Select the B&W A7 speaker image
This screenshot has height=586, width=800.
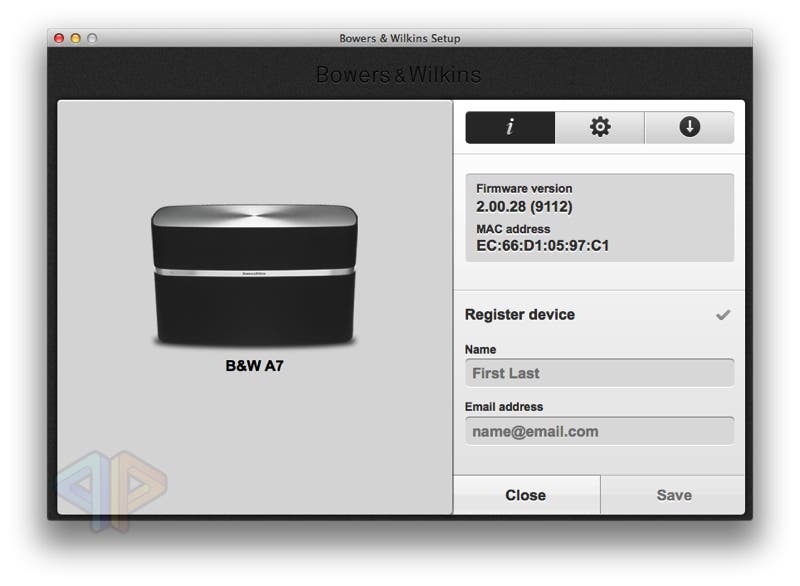tap(254, 275)
